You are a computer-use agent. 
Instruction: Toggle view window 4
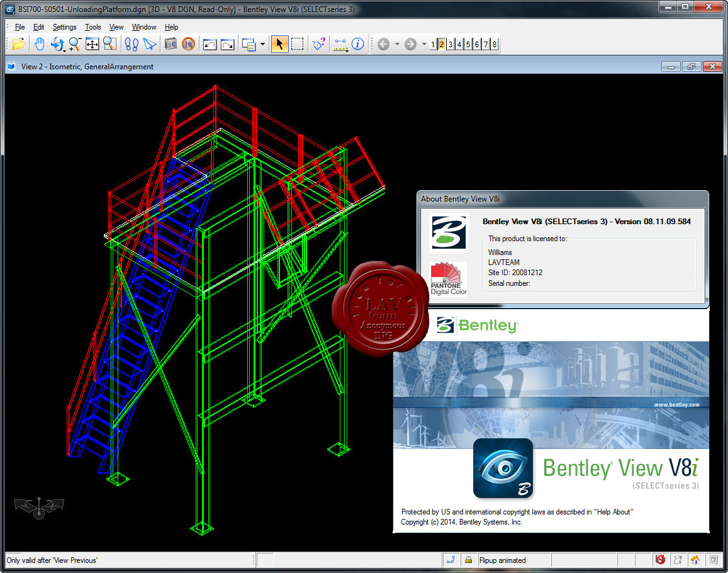[459, 44]
